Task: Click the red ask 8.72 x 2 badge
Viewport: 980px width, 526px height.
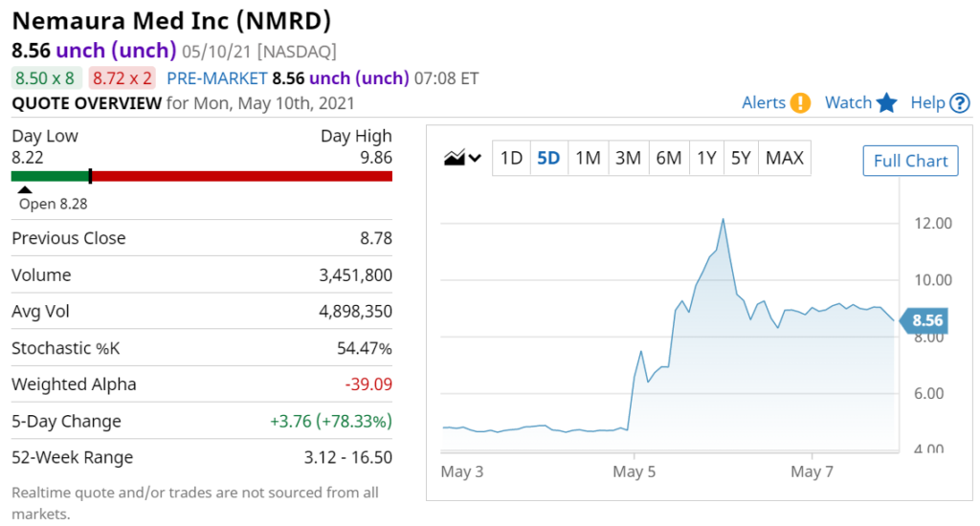Action: 122,78
